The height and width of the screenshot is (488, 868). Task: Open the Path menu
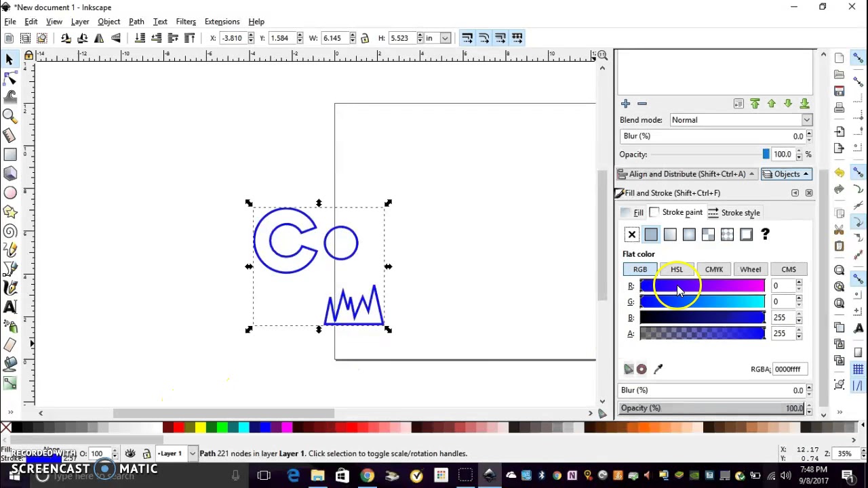tap(136, 22)
